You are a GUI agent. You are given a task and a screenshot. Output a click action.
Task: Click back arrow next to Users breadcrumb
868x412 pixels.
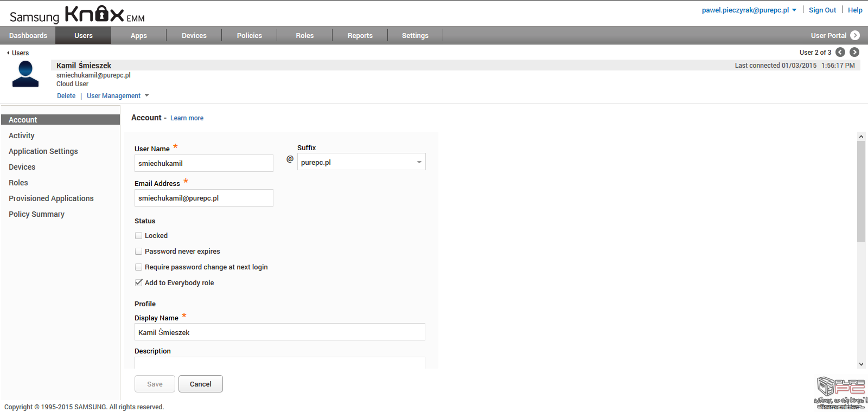8,53
